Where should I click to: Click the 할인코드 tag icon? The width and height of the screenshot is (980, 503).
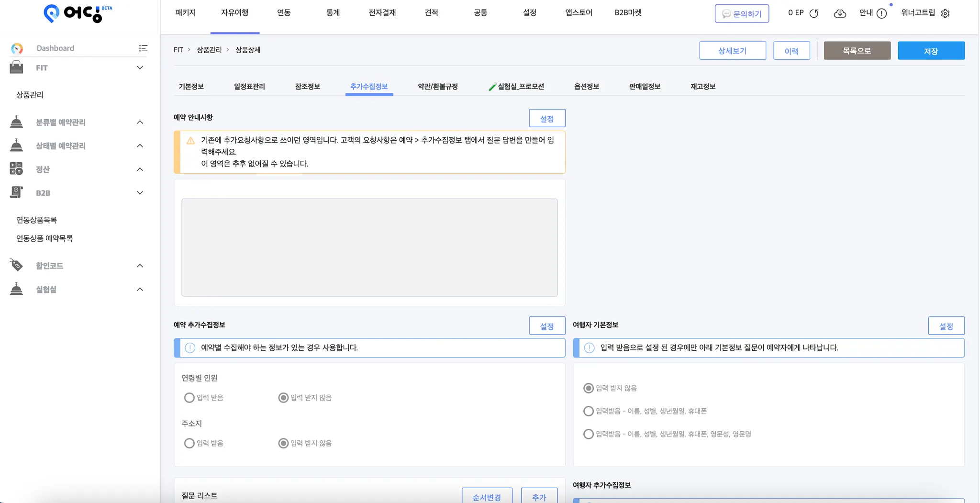[x=16, y=265]
